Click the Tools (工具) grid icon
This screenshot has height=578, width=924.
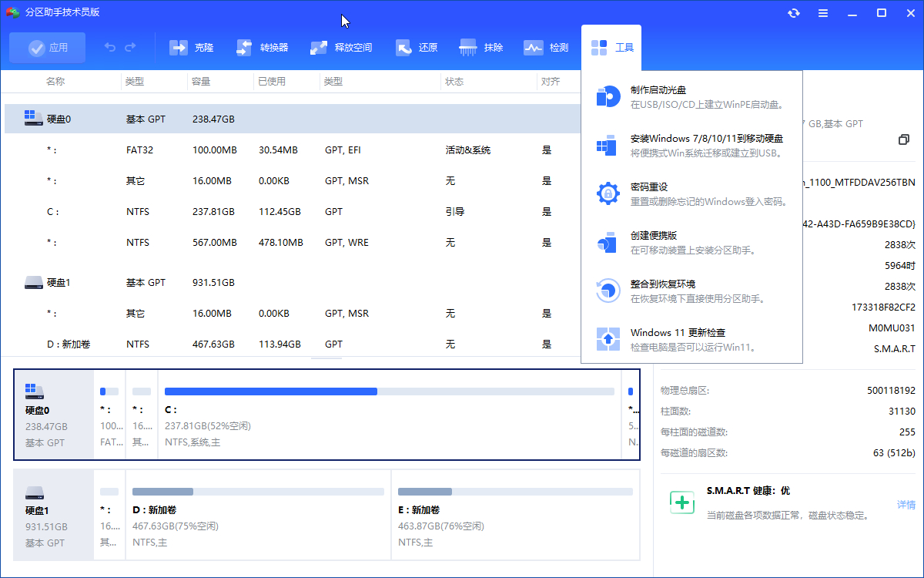[x=599, y=48]
